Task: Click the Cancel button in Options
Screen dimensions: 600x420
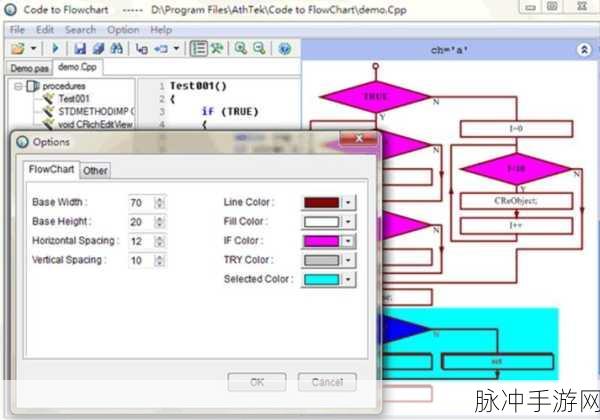Action: (327, 382)
